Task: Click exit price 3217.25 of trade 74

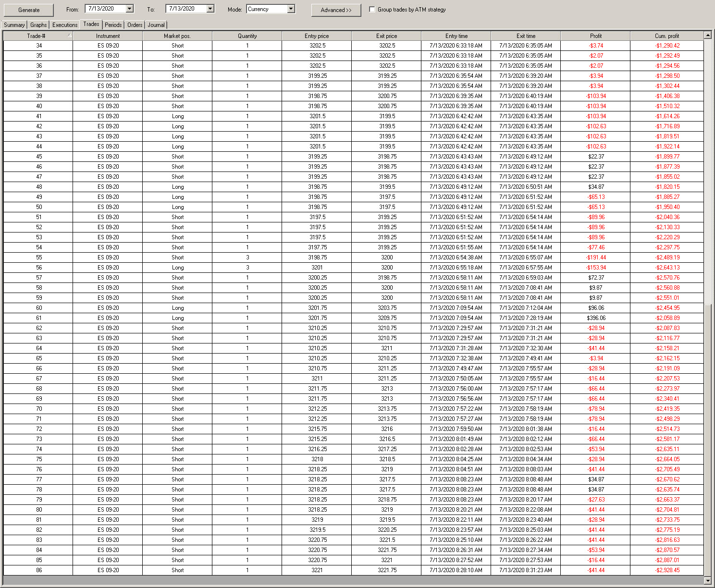Action: (387, 449)
